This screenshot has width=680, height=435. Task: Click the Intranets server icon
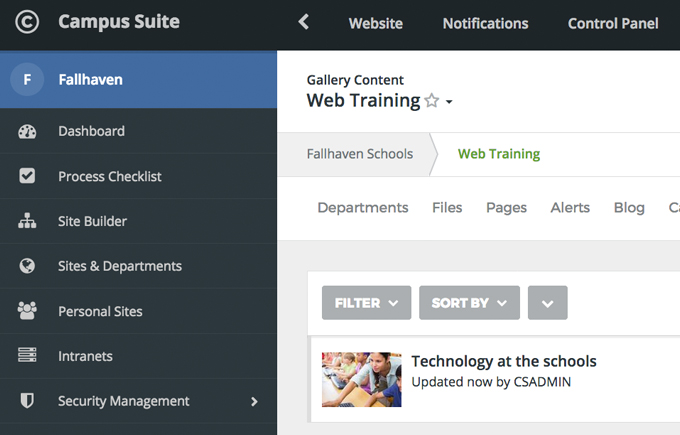coord(27,355)
